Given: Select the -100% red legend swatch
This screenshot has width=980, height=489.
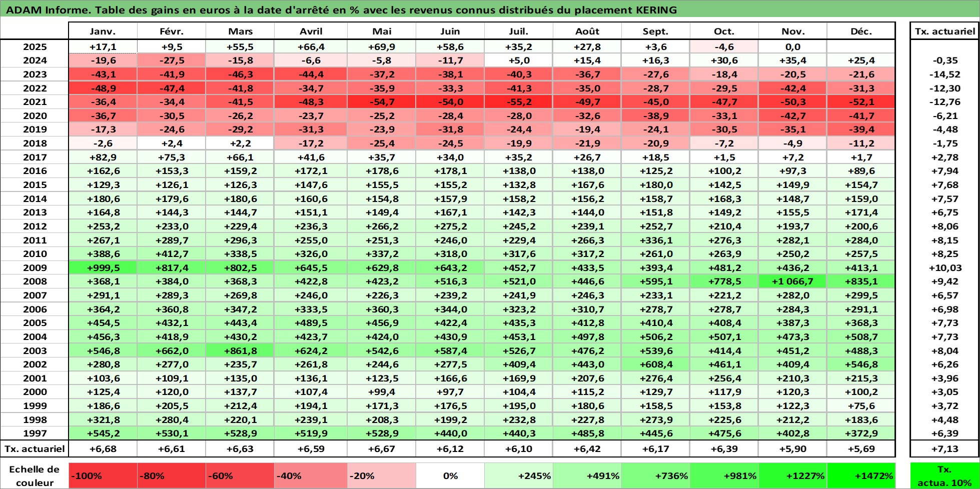Looking at the screenshot, I should click(x=103, y=475).
